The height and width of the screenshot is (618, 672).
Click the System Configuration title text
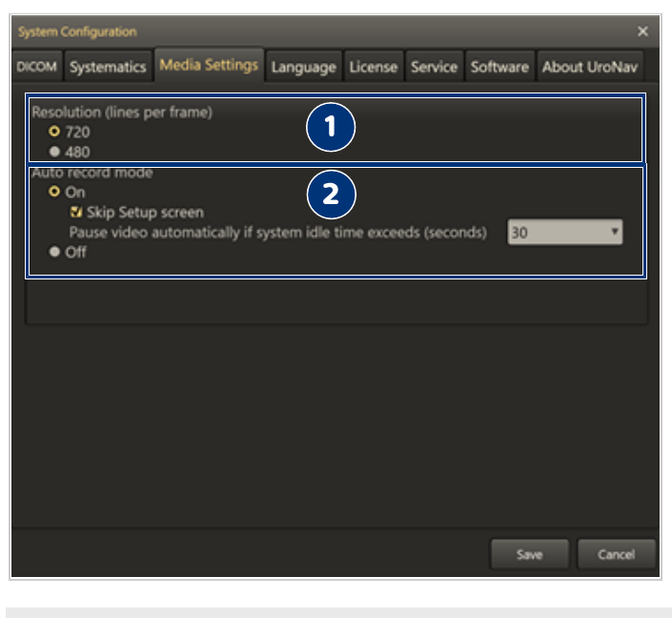(77, 31)
